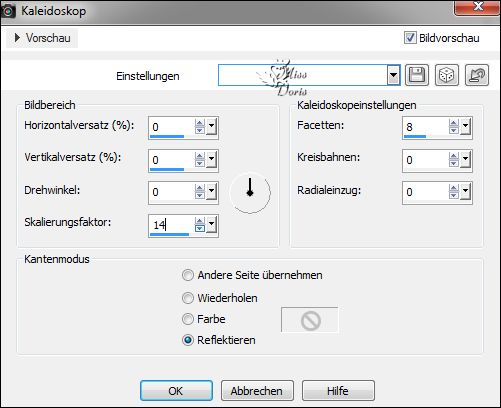
Task: Click the randomize parameters dice icon
Action: (447, 75)
